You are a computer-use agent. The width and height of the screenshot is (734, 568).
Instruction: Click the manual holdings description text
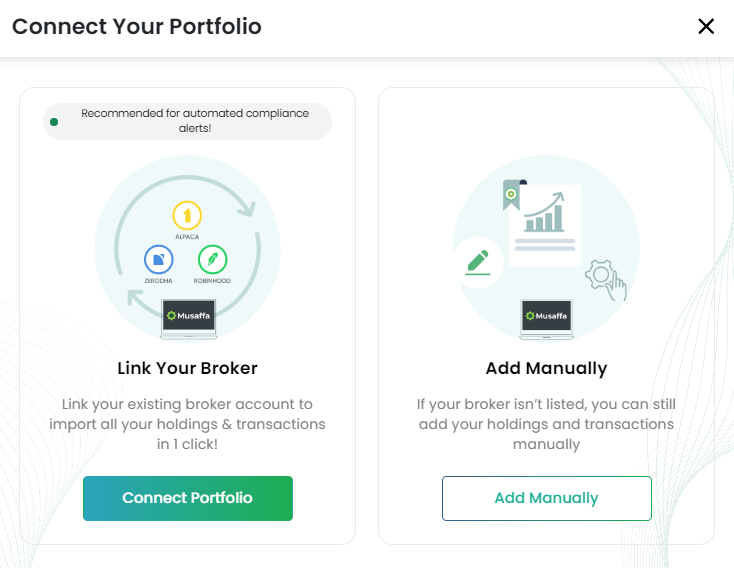click(x=546, y=424)
